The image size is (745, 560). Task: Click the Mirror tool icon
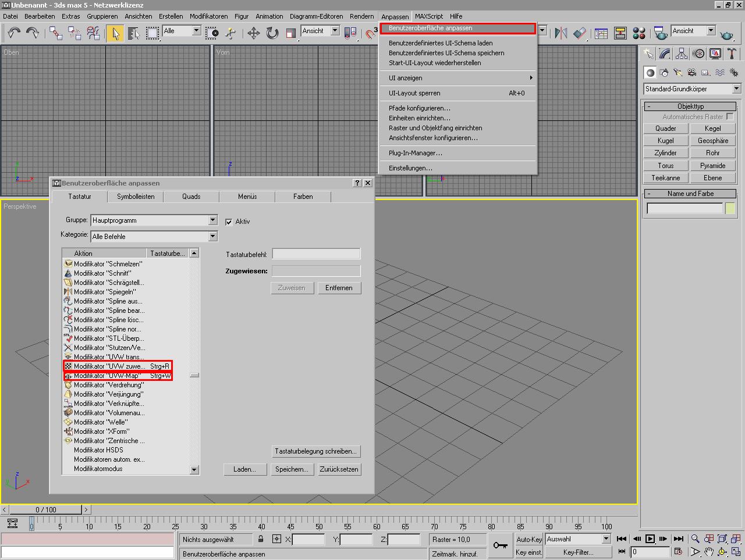tap(560, 33)
